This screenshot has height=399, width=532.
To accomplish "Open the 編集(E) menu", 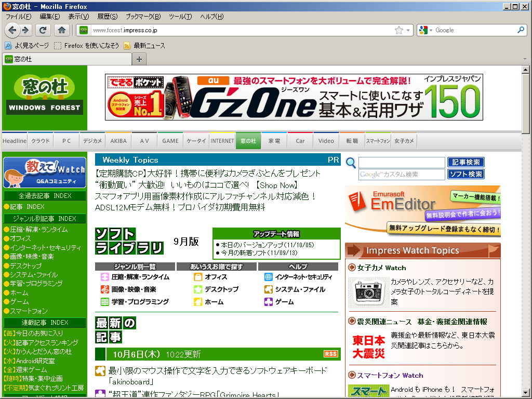I will [x=49, y=16].
